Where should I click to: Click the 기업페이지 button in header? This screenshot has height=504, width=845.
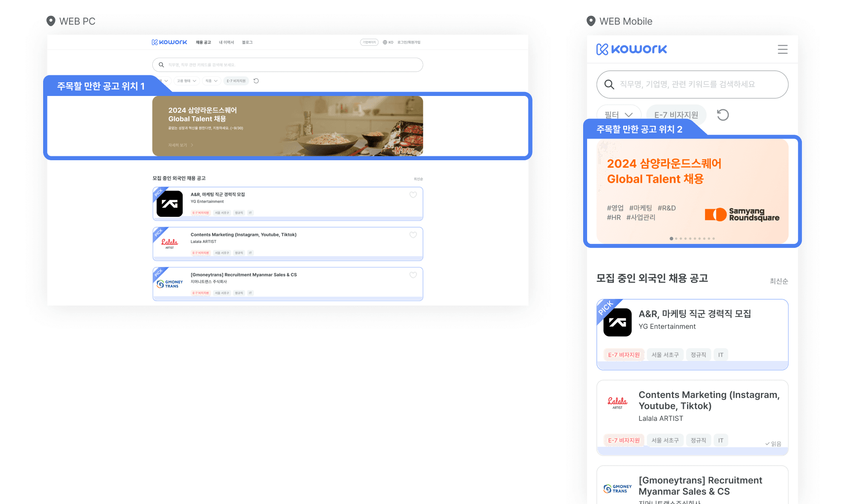pos(369,42)
